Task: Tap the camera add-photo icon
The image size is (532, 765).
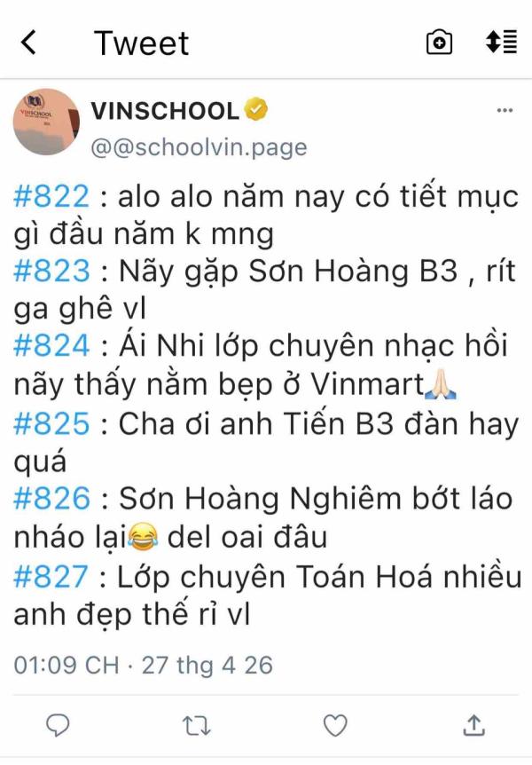Action: pos(439,43)
